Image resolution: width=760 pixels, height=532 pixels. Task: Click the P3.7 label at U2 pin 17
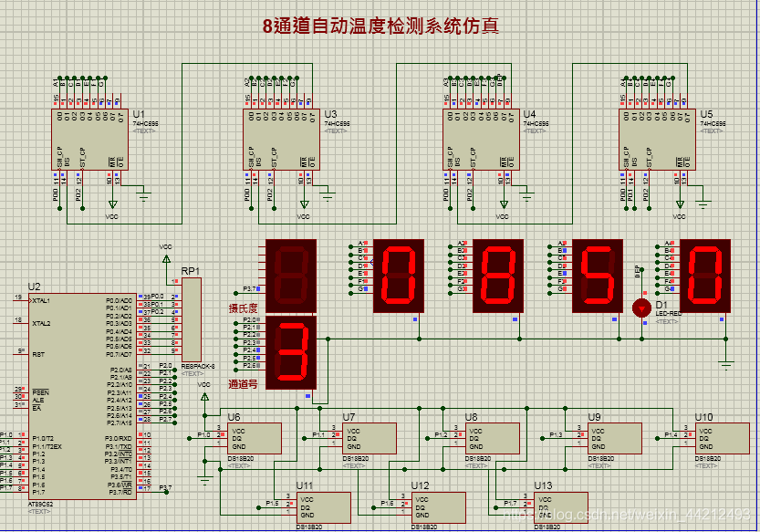(165, 488)
